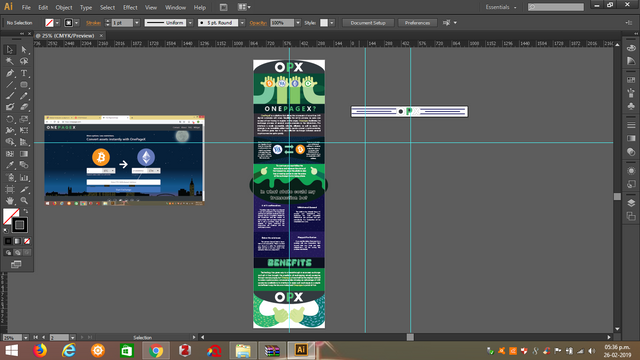
Task: Open the Appearance panel icon
Action: [x=631, y=171]
